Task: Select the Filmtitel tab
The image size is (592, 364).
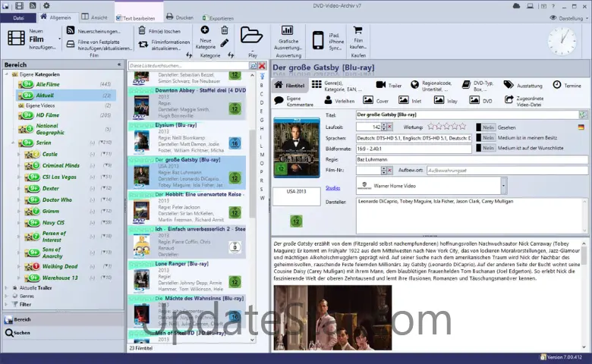Action: click(290, 85)
